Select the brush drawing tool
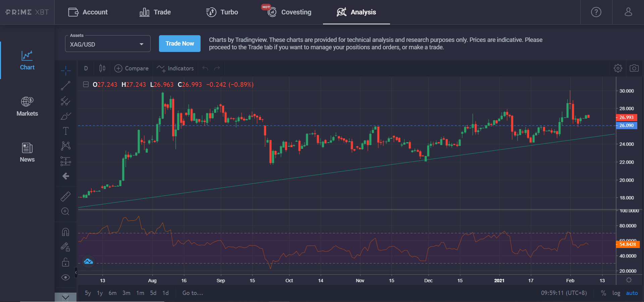Image resolution: width=644 pixels, height=302 pixels. point(65,116)
